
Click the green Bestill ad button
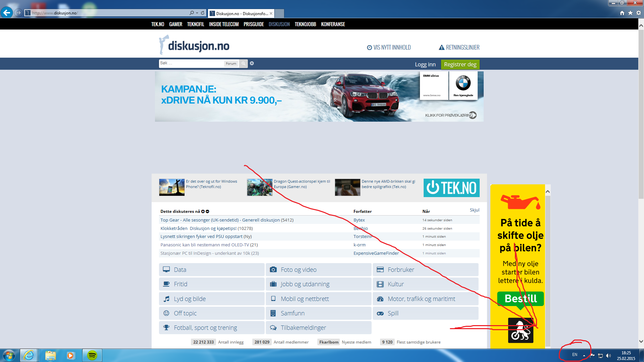521,299
